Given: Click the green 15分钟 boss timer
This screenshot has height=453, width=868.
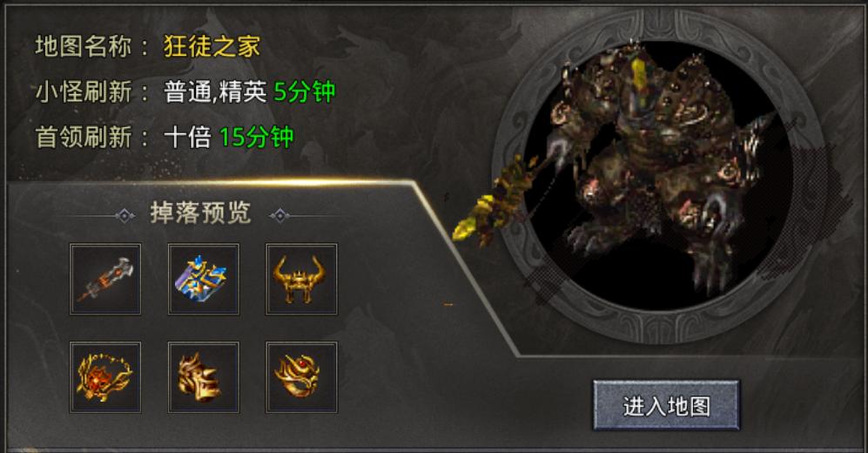Looking at the screenshot, I should pos(256,138).
